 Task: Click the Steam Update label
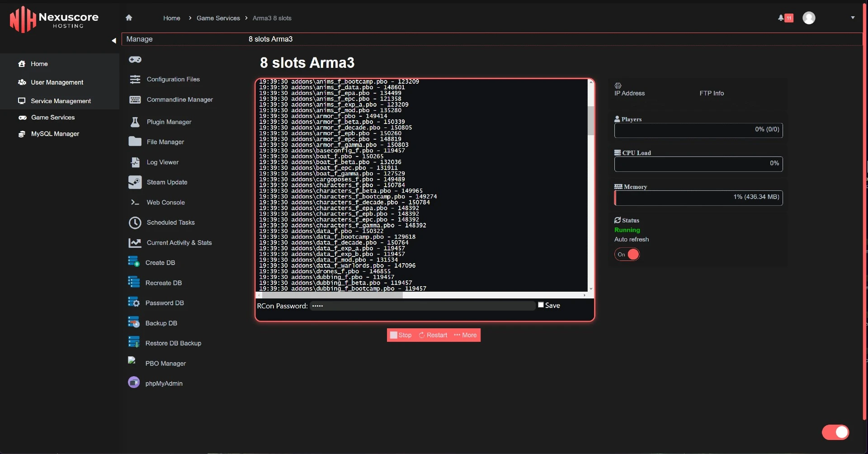[167, 182]
